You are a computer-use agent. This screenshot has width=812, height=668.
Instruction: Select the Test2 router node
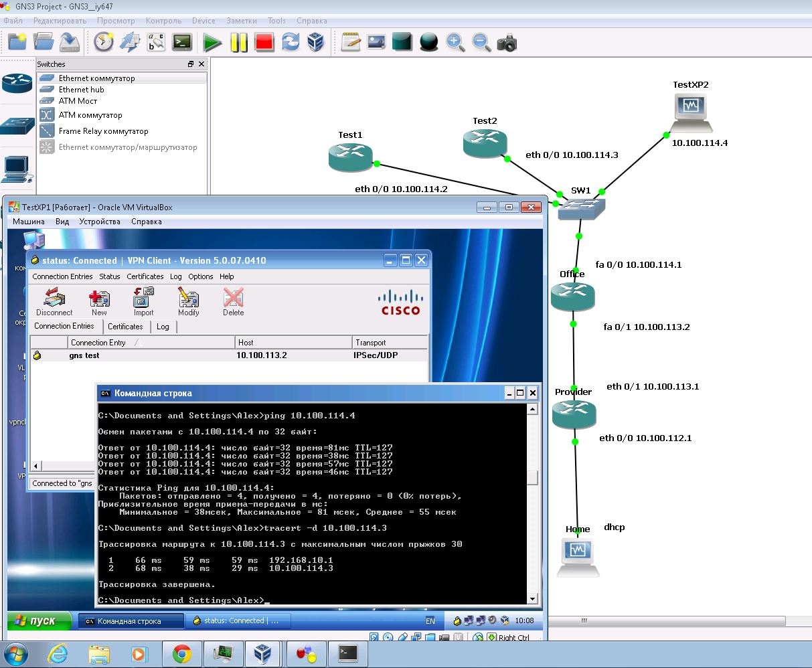click(485, 143)
